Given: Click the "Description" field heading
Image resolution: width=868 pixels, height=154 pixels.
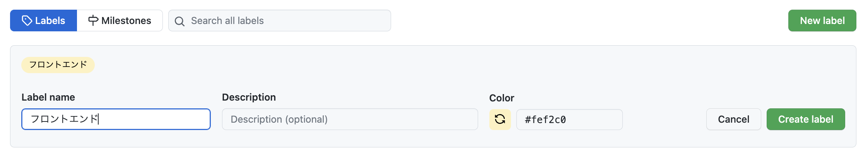Looking at the screenshot, I should pyautogui.click(x=249, y=97).
